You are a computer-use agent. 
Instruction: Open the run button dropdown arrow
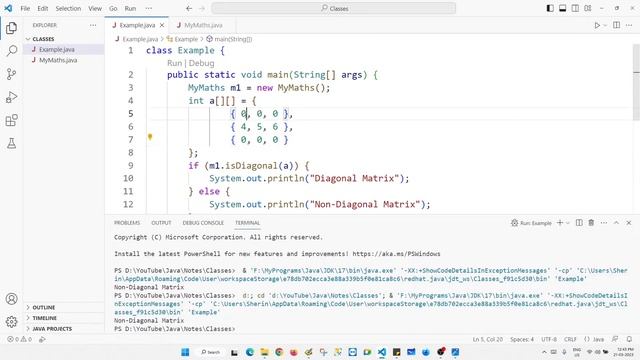(605, 25)
